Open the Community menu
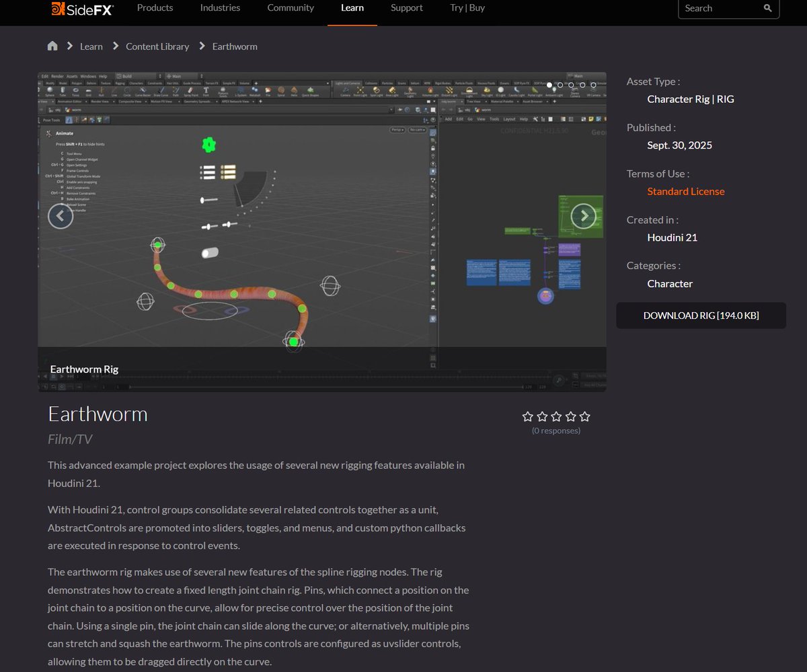This screenshot has height=672, width=807. 291,8
